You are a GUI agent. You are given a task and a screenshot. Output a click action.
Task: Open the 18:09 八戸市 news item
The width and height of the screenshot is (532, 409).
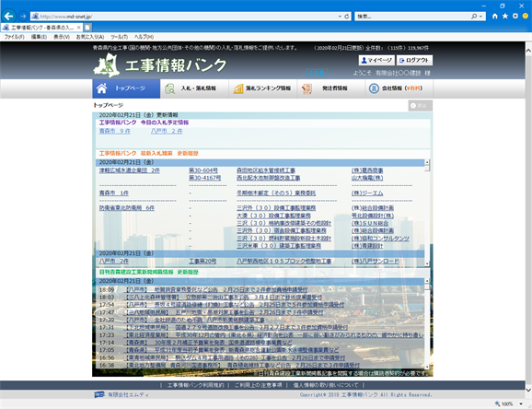pos(215,290)
